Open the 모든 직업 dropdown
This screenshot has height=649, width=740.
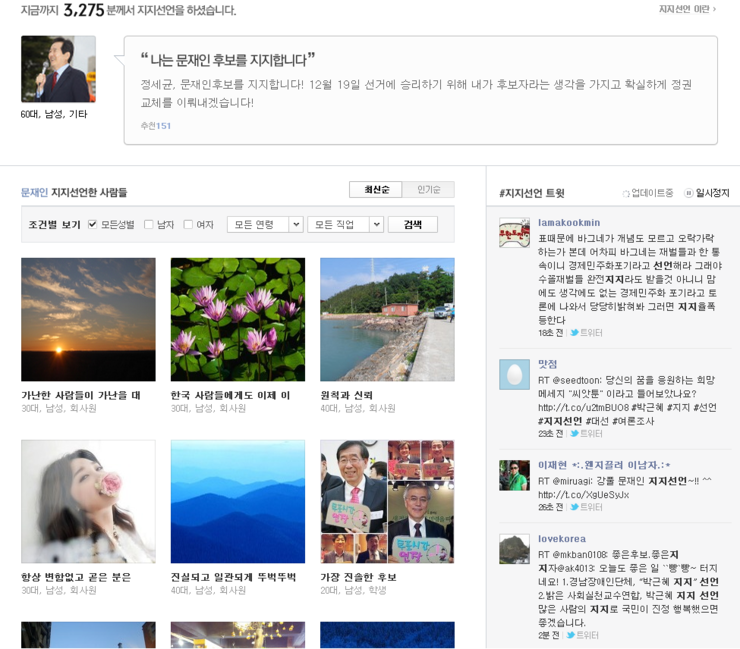coord(345,224)
